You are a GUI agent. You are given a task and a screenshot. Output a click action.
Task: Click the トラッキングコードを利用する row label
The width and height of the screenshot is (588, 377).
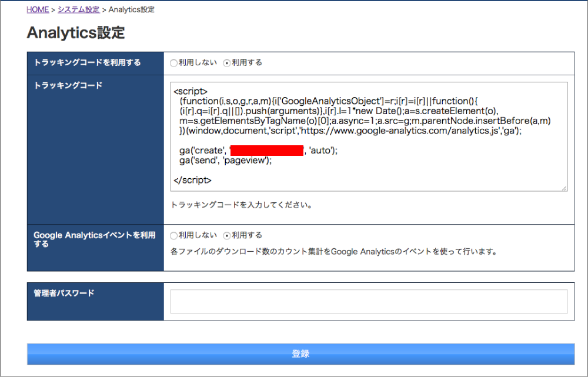pos(87,62)
